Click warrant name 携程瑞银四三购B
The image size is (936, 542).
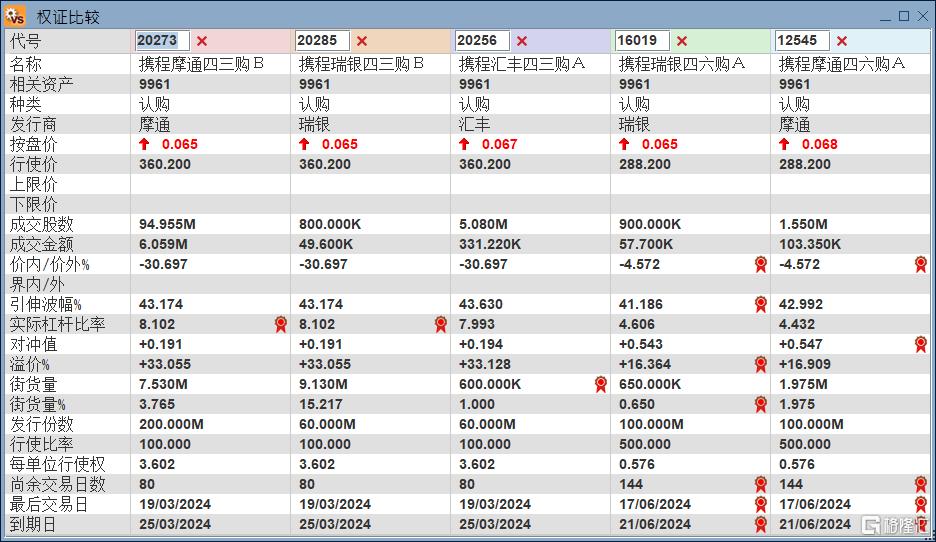[361, 64]
